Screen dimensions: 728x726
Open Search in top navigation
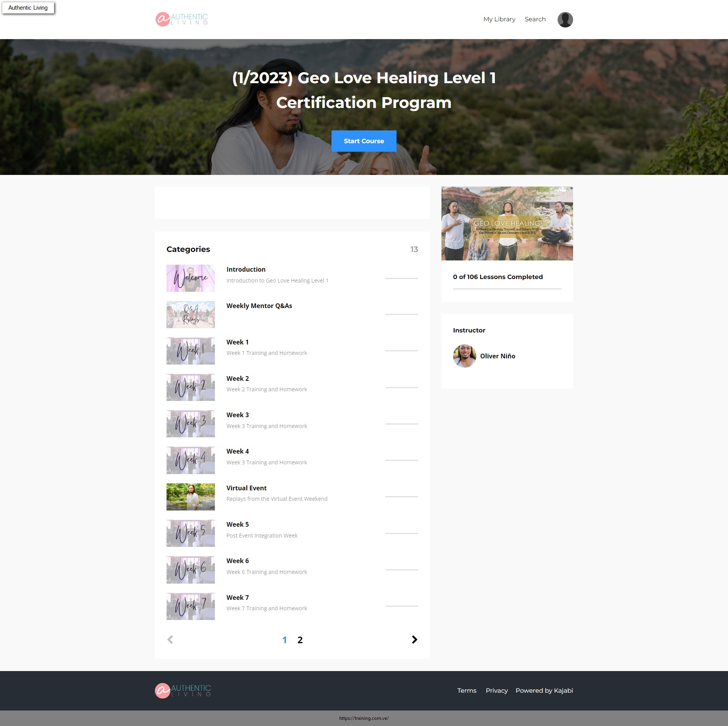coord(535,19)
